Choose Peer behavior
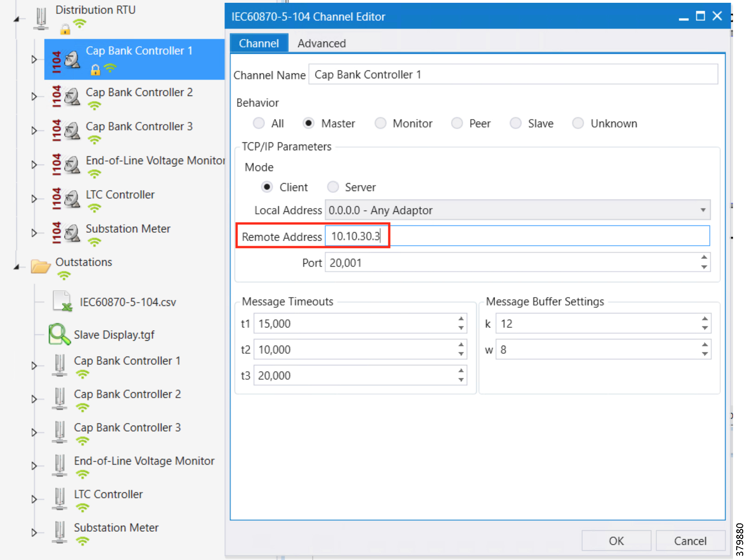Screen dimensions: 746x560 click(457, 123)
